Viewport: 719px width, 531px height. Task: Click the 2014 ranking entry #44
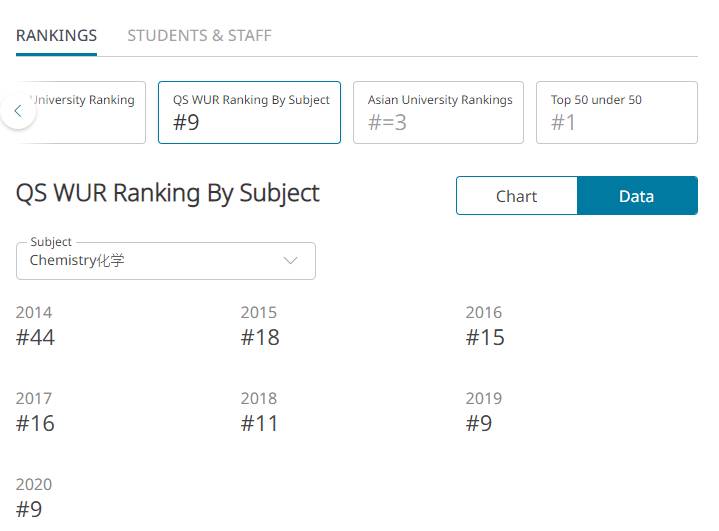(x=36, y=338)
